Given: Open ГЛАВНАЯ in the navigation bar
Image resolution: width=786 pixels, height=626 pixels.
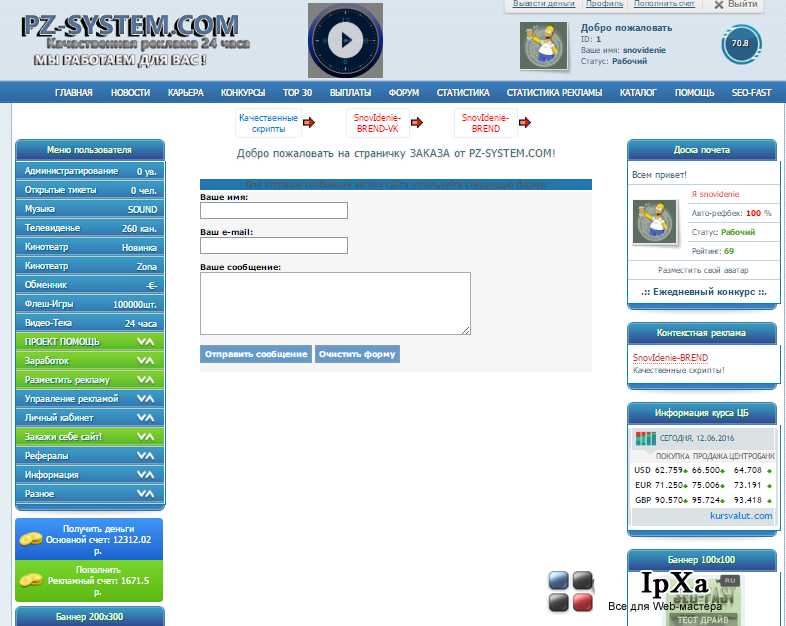Looking at the screenshot, I should (74, 93).
